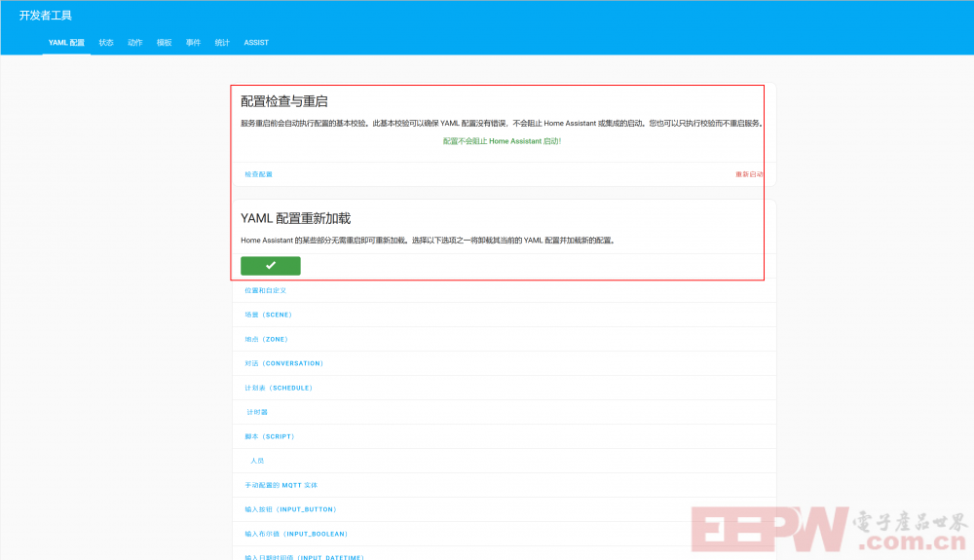Open the 状态 tab

point(106,43)
